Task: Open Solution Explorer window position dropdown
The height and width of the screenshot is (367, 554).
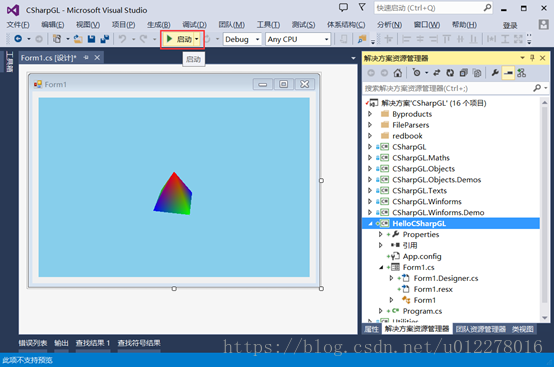Action: (522, 58)
